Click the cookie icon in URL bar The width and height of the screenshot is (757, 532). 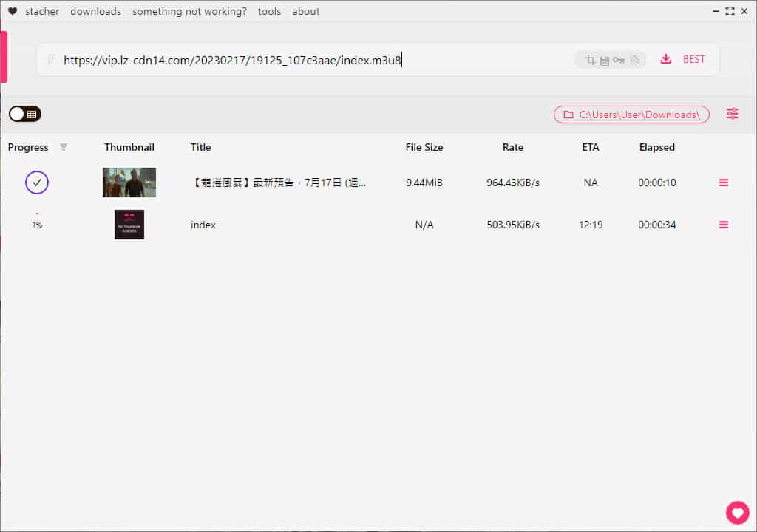[634, 60]
